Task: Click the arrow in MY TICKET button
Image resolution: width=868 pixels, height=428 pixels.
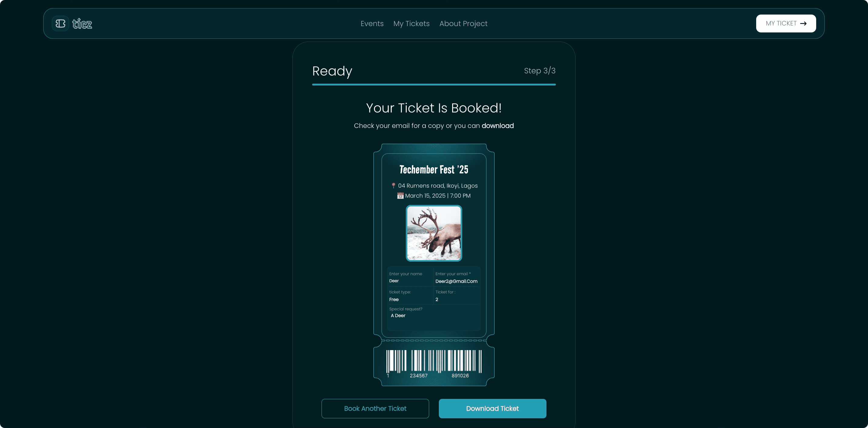Action: tap(803, 24)
